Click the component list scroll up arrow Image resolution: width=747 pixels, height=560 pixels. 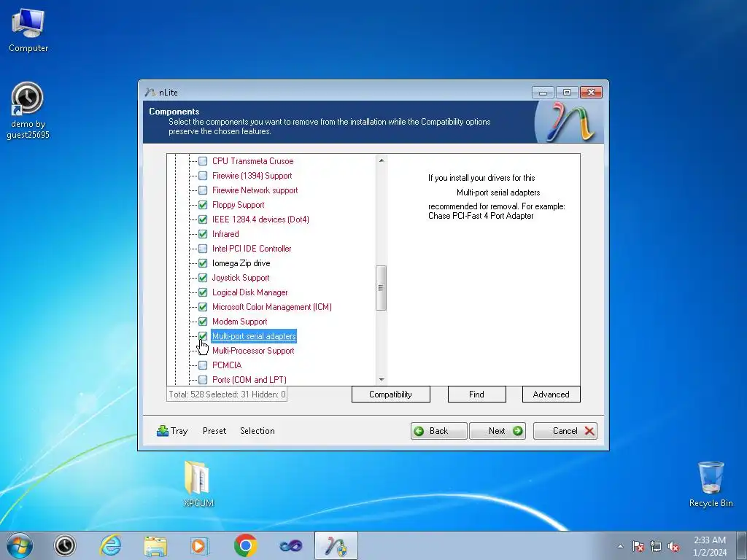point(381,160)
